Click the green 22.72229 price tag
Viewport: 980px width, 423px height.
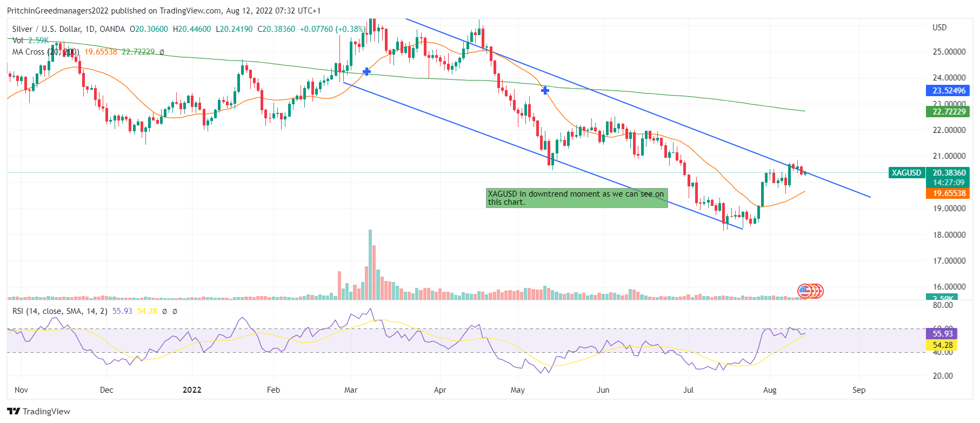point(949,112)
